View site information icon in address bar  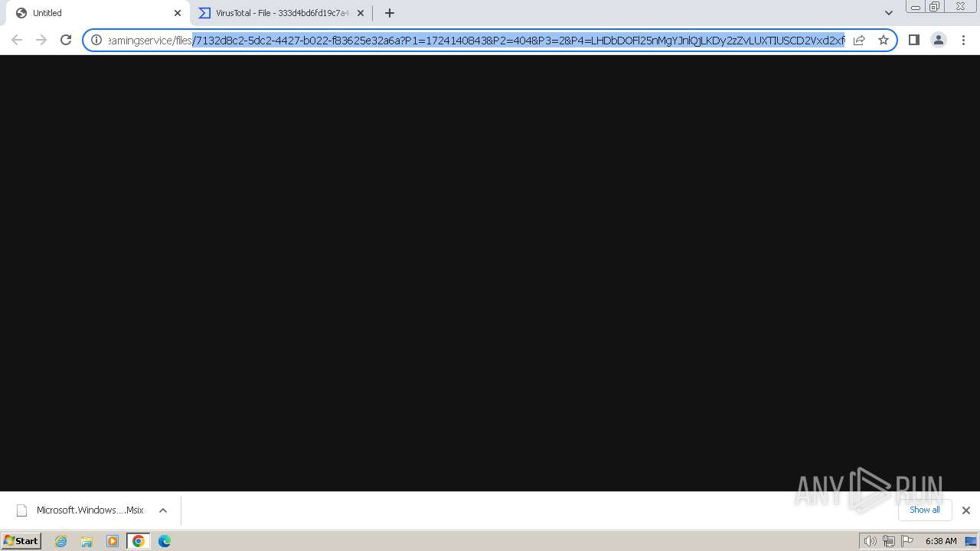96,40
